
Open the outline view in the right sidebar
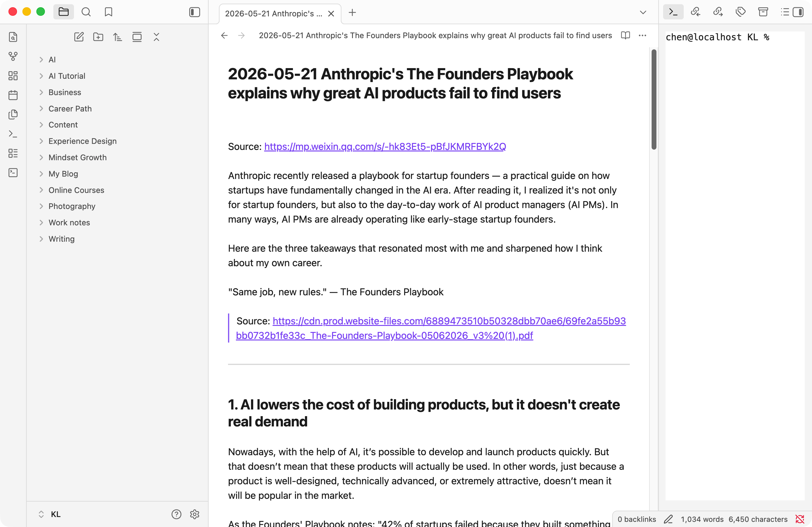(785, 12)
